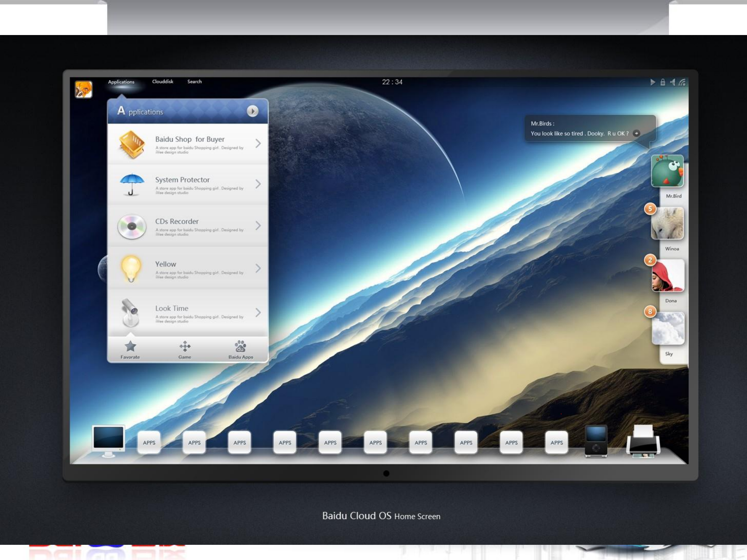The width and height of the screenshot is (747, 560).
Task: Open the Look Time camera icon
Action: (130, 312)
